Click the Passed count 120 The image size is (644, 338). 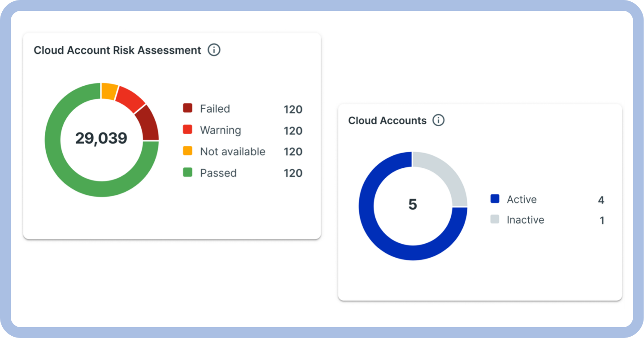click(x=293, y=173)
